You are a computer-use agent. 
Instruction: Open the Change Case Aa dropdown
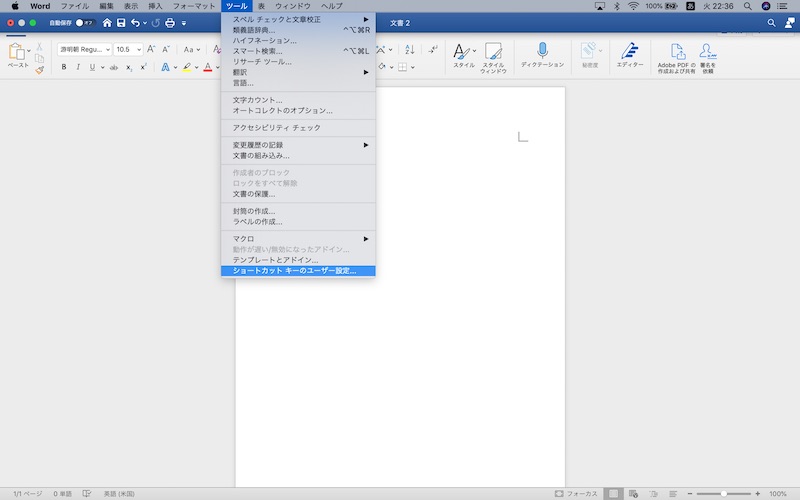[x=192, y=49]
